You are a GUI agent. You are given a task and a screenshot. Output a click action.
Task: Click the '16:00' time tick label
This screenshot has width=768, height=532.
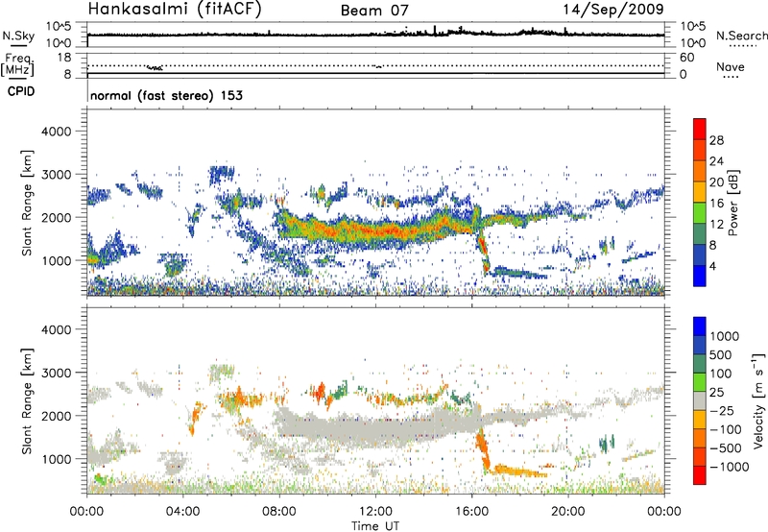pyautogui.click(x=471, y=512)
